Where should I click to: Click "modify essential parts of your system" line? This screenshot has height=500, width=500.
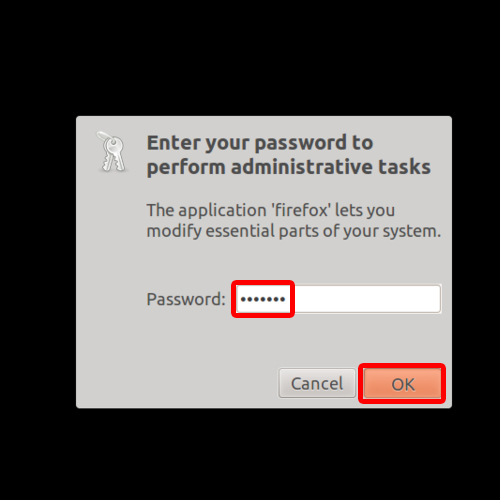pos(294,231)
